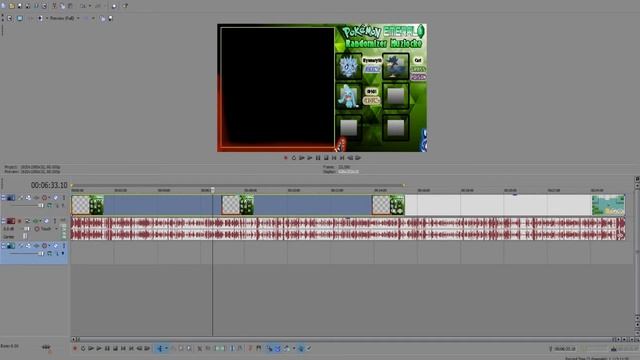Insert a marker from bottom toolbar
The width and height of the screenshot is (640, 360).
point(250,349)
